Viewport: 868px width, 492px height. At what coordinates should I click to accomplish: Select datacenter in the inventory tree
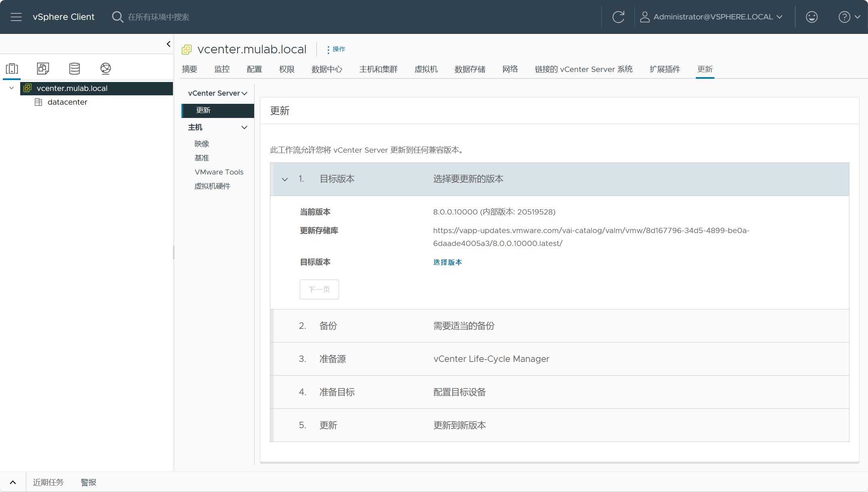[67, 102]
